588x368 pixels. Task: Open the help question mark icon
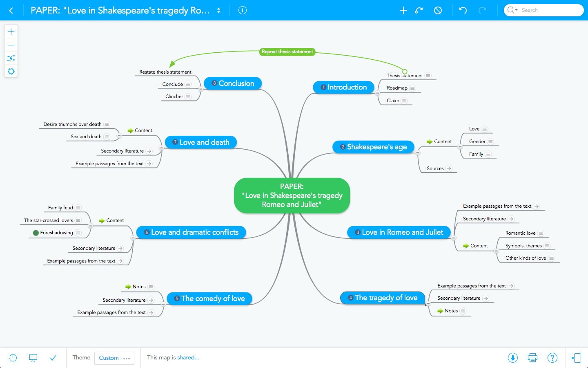[552, 358]
